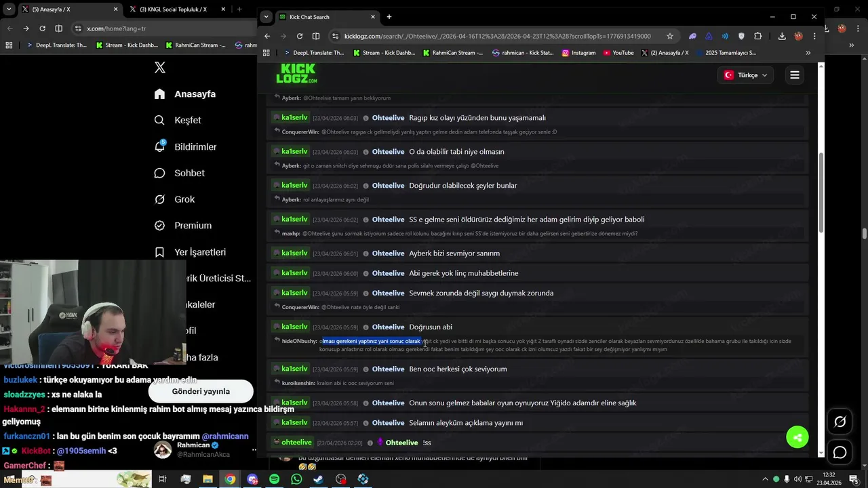Open Spotify from the taskbar
Screen dimensions: 868x488
pos(274,479)
